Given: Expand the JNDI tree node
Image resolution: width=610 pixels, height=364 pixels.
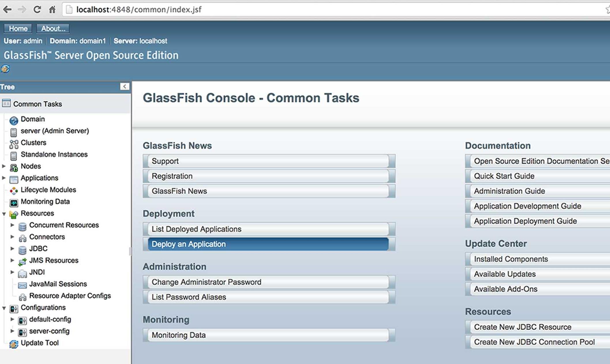Looking at the screenshot, I should click(x=12, y=272).
